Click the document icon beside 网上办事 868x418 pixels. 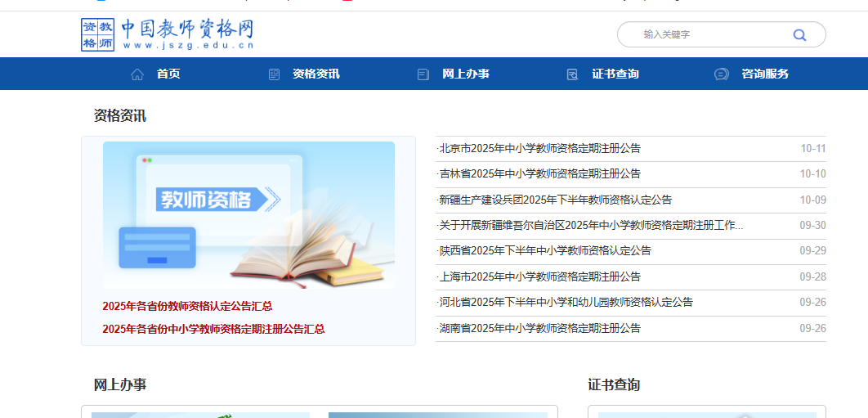[x=423, y=74]
